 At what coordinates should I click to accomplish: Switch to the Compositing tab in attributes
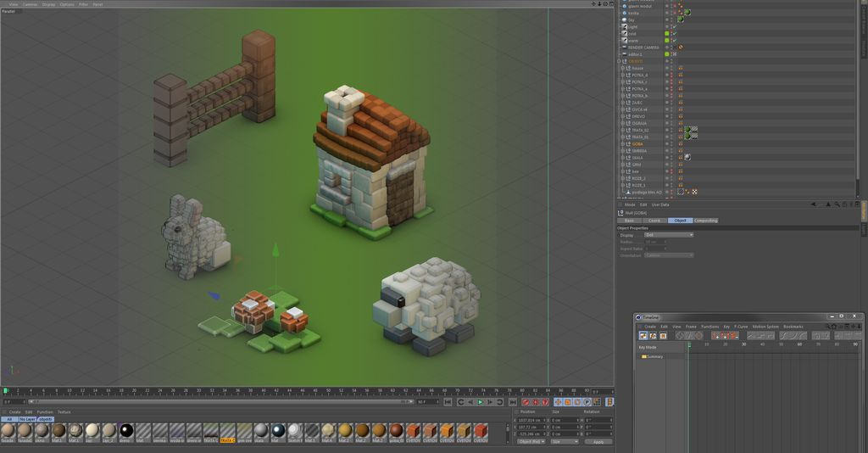pos(705,221)
